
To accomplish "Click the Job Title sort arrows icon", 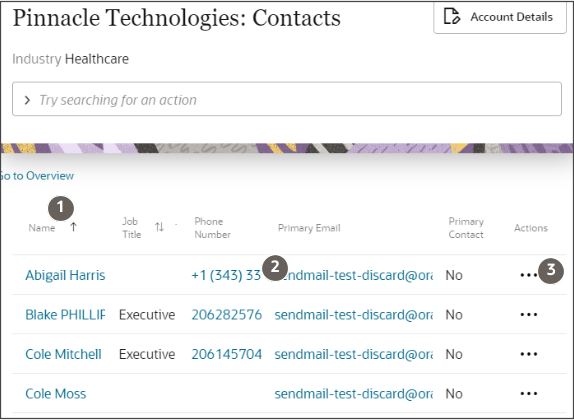I will 159,227.
